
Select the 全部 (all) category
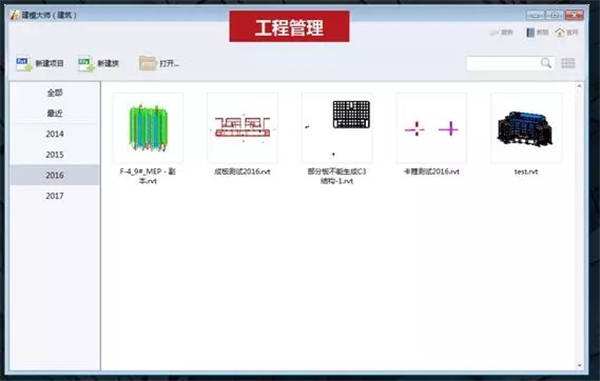55,93
